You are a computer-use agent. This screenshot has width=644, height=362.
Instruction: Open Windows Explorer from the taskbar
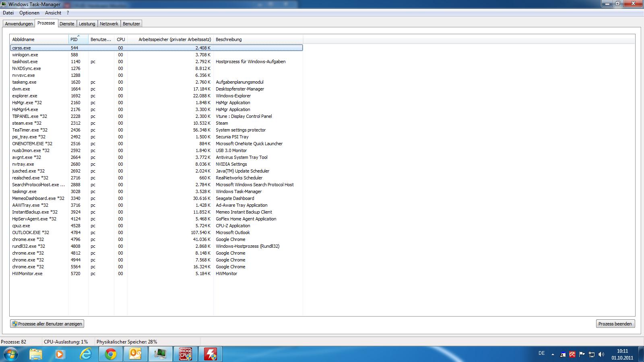36,354
